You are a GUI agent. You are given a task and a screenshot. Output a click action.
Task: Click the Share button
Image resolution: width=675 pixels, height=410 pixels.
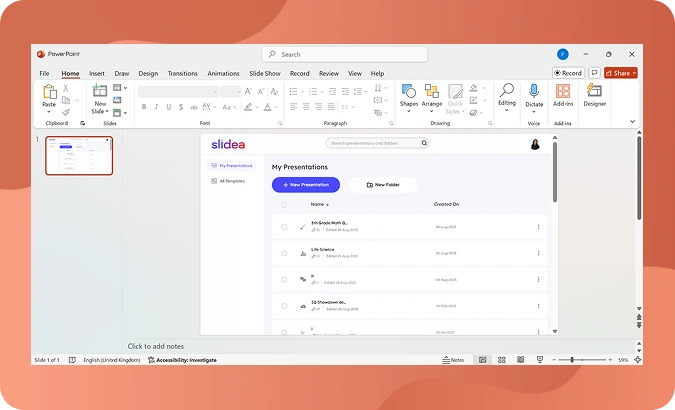point(621,73)
